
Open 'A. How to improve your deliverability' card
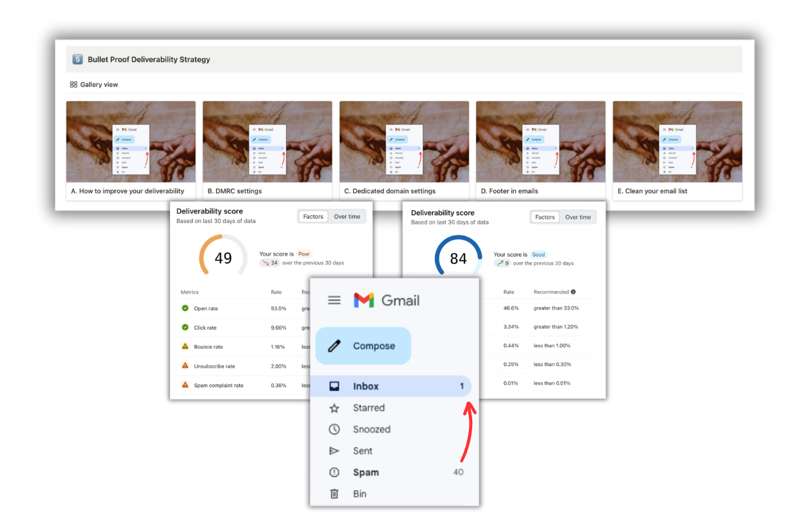tap(131, 151)
